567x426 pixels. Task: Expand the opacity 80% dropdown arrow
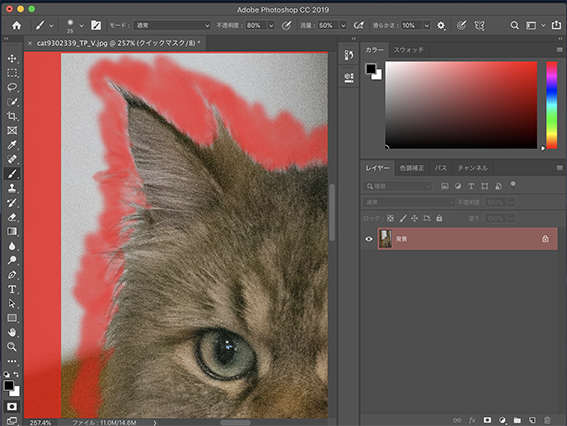(x=271, y=25)
